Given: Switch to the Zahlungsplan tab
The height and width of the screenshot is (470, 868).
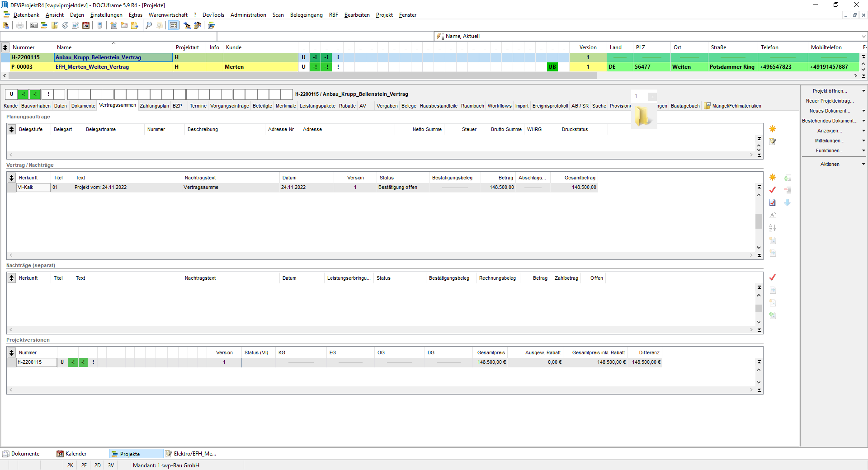Looking at the screenshot, I should pyautogui.click(x=154, y=106).
